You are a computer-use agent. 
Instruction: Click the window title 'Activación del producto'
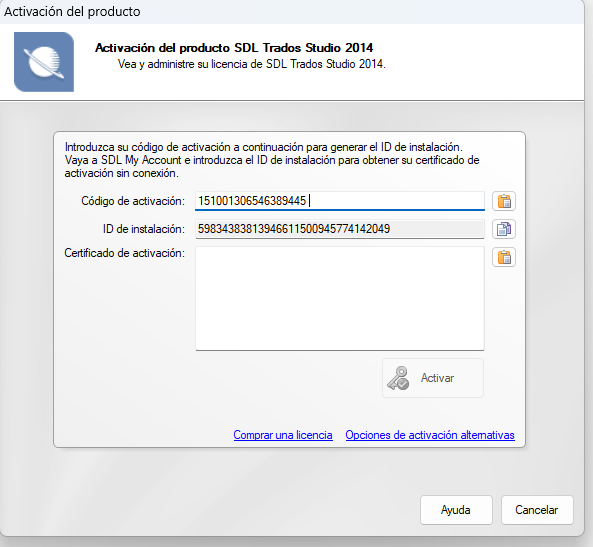point(72,11)
